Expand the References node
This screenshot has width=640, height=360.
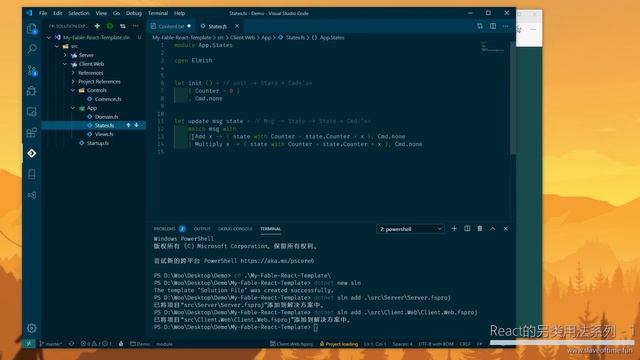tap(73, 73)
